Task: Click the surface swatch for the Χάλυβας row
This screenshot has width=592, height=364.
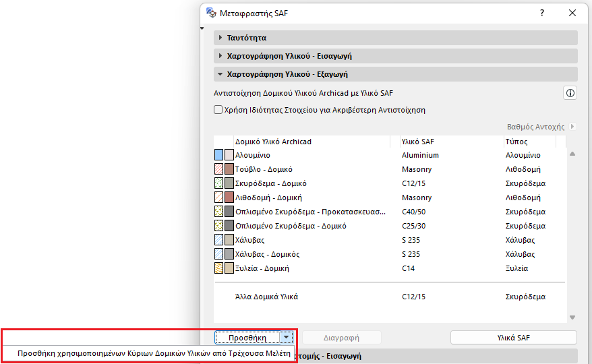Action: (x=229, y=240)
